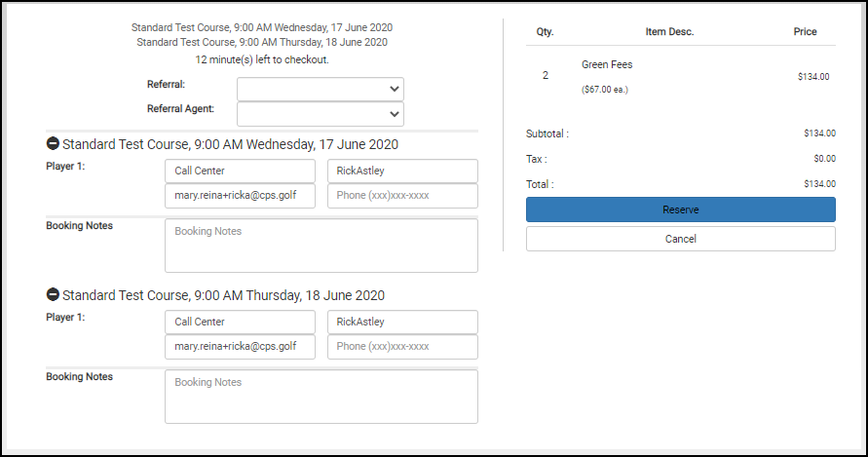Open the Referral dropdown
Image resolution: width=868 pixels, height=457 pixels.
click(320, 89)
